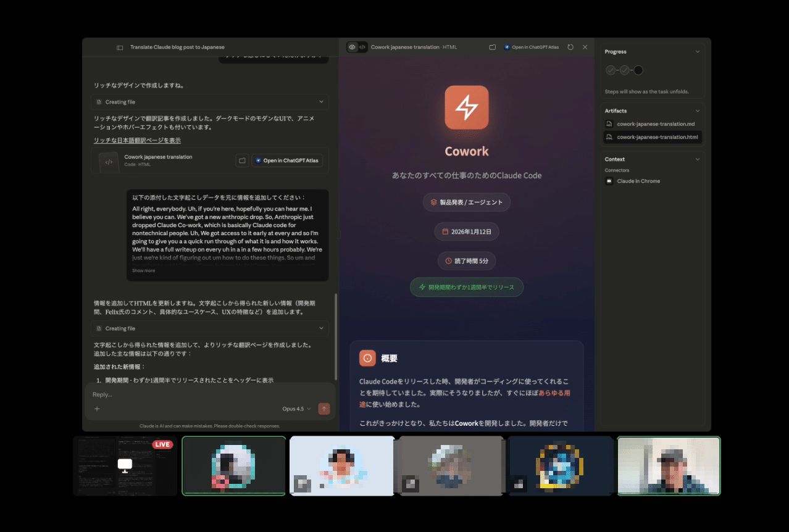The height and width of the screenshot is (532, 789).
Task: Open the Opus 4.5 model dropdown
Action: [296, 409]
